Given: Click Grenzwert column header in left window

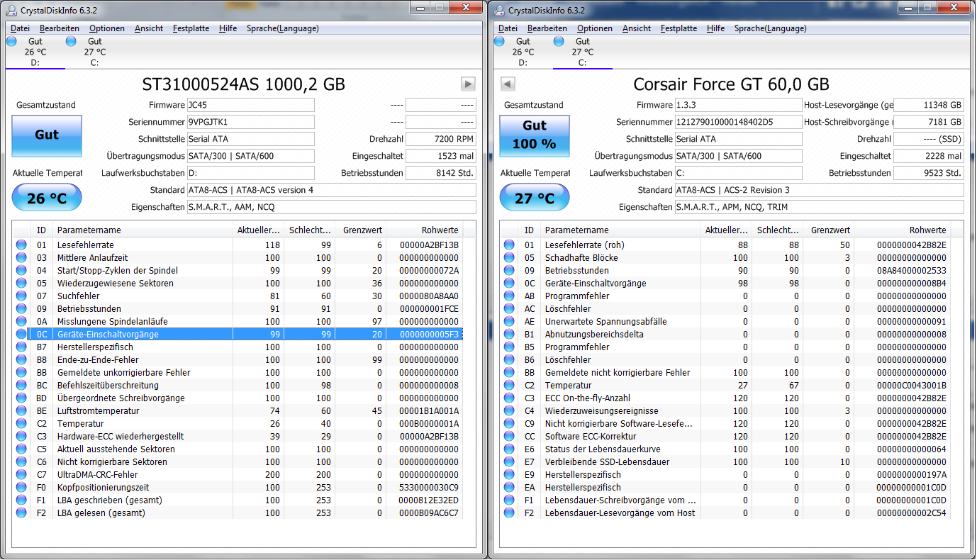Looking at the screenshot, I should point(360,230).
